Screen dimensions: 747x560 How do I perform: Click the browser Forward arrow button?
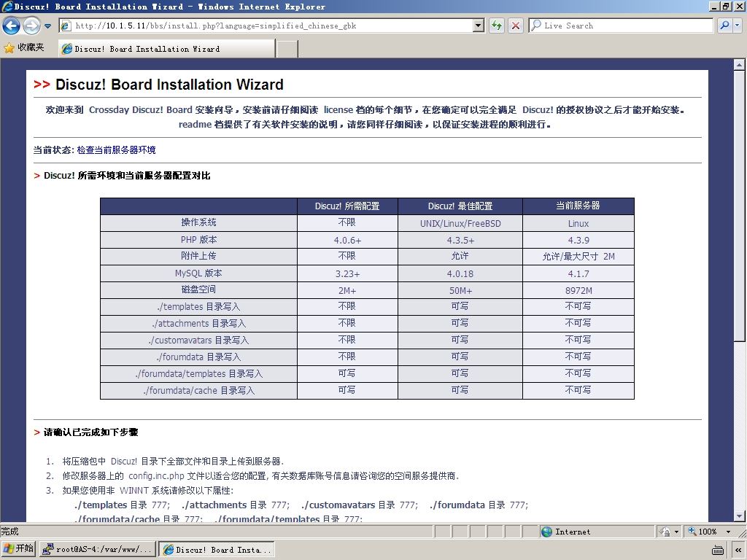(31, 26)
